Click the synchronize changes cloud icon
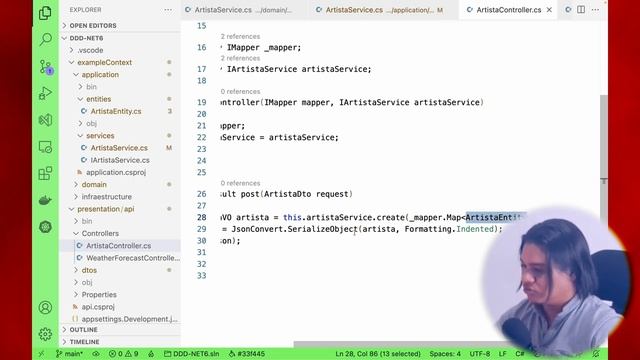The image size is (640, 360). [x=96, y=354]
